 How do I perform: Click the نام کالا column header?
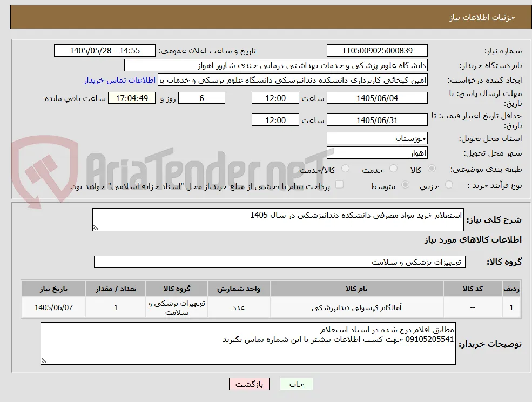click(x=356, y=289)
